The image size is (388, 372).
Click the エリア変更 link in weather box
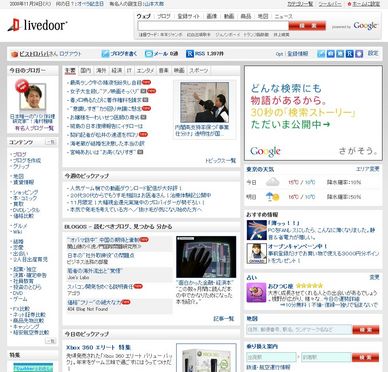pyautogui.click(x=367, y=169)
